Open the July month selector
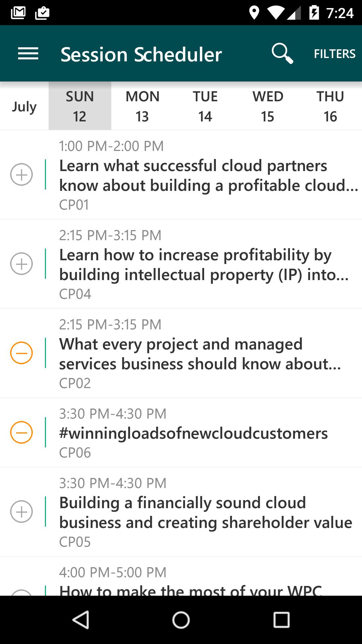This screenshot has height=644, width=362. click(x=24, y=107)
